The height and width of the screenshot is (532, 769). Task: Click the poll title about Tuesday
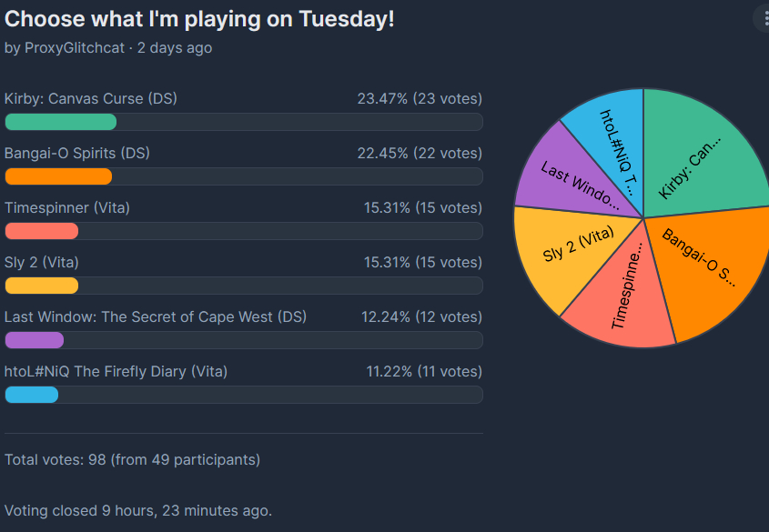coord(199,18)
